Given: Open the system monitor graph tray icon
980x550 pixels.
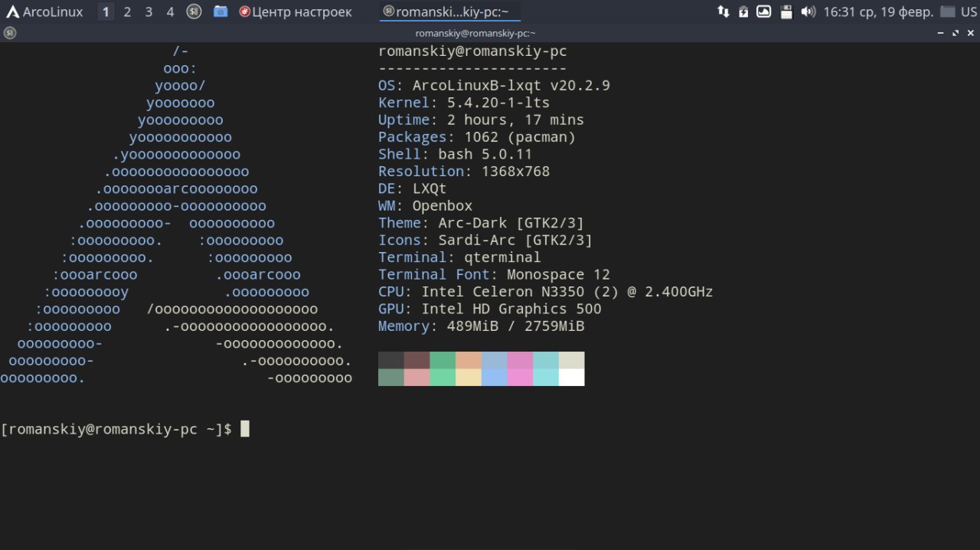Looking at the screenshot, I should [x=764, y=11].
